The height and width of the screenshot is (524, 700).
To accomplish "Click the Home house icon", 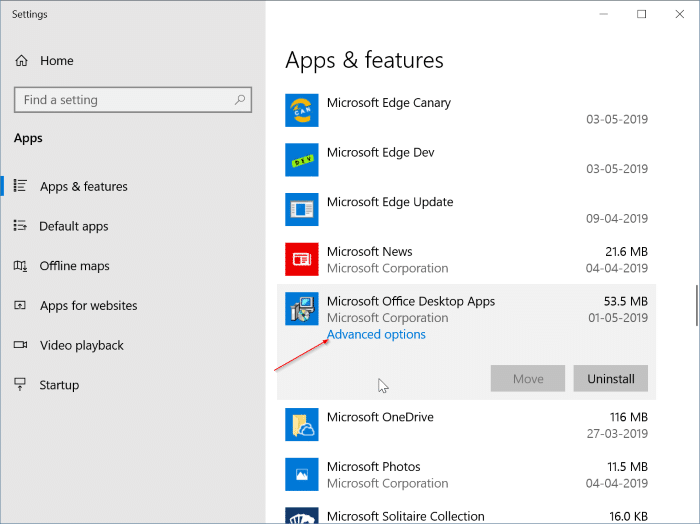I will pos(21,60).
